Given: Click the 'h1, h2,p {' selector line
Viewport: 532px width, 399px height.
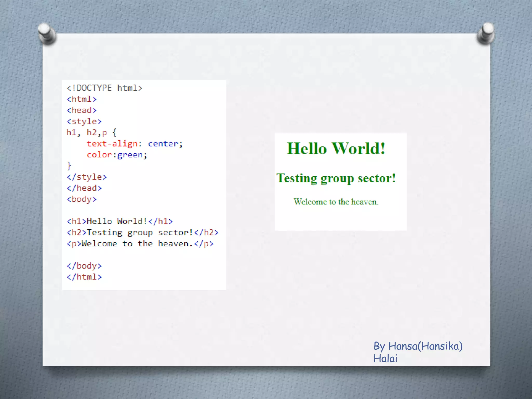Looking at the screenshot, I should coord(91,132).
